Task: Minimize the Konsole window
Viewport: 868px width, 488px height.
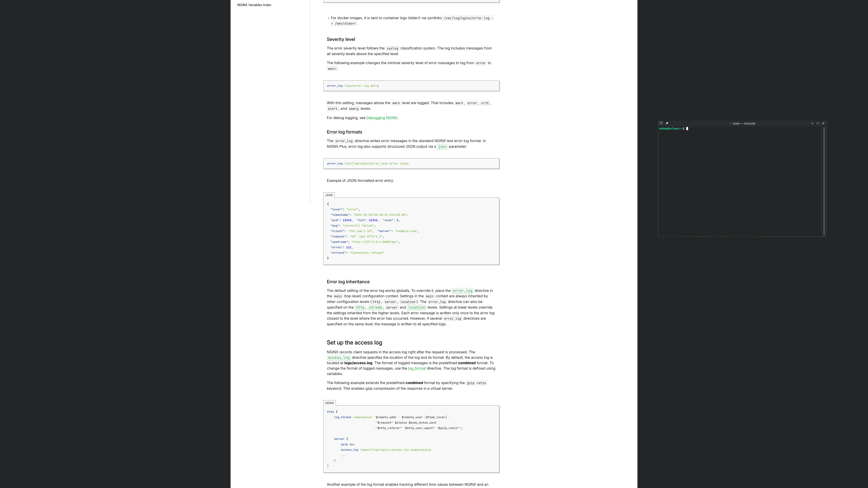Action: coord(812,123)
